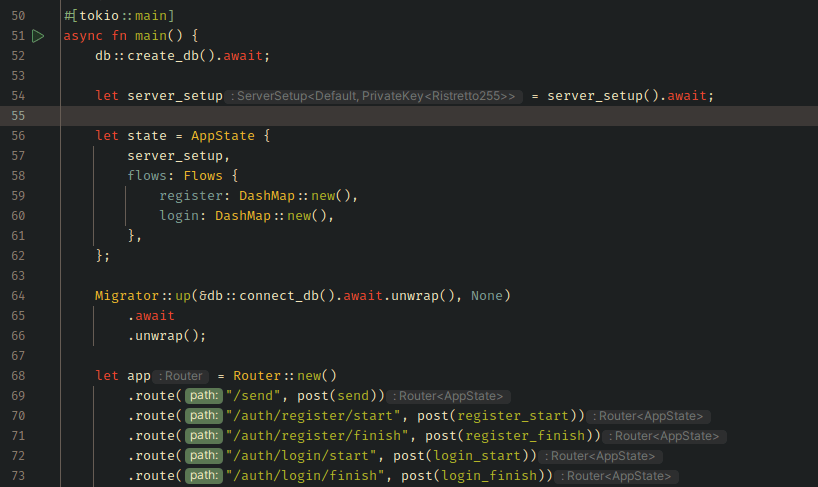The image size is (818, 487).
Task: Click AppState struct name on line 56
Action: tap(223, 136)
